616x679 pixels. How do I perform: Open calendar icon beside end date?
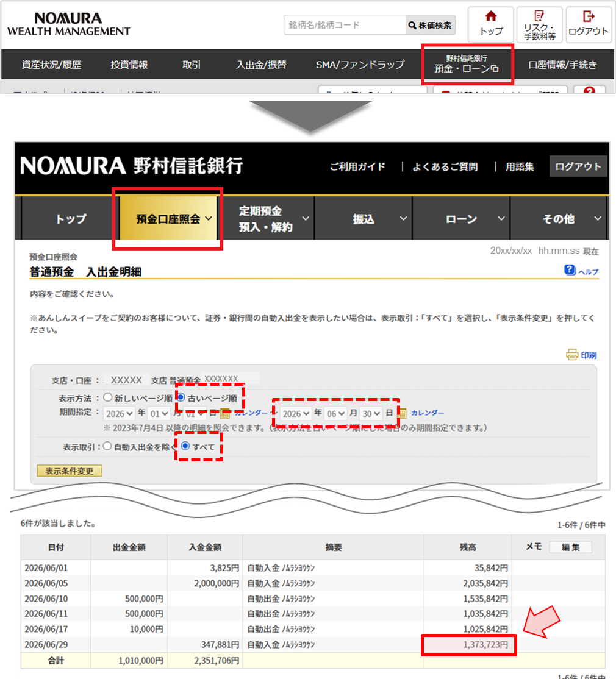(402, 413)
